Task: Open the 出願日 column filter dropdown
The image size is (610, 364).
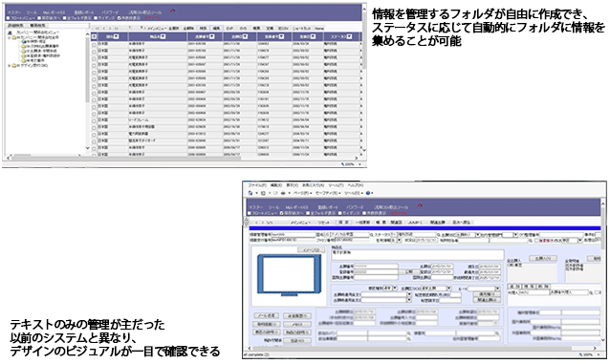Action: [x=245, y=37]
